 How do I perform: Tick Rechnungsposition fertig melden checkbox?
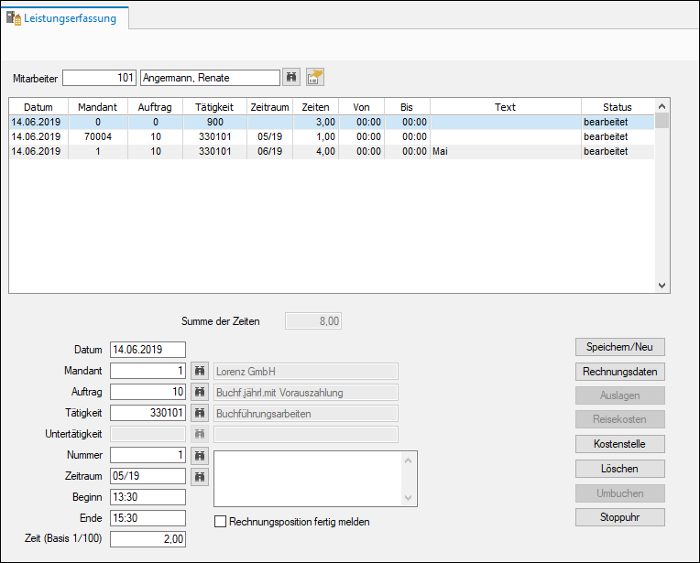click(220, 521)
